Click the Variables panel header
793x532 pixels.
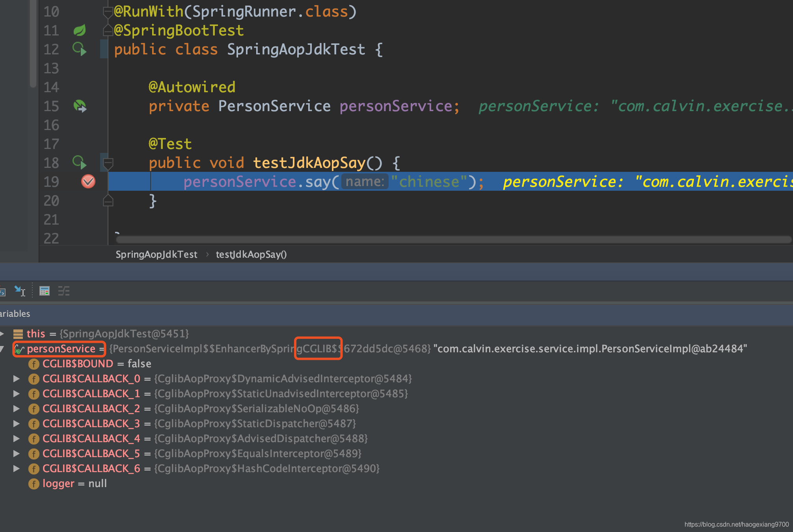[396, 314]
